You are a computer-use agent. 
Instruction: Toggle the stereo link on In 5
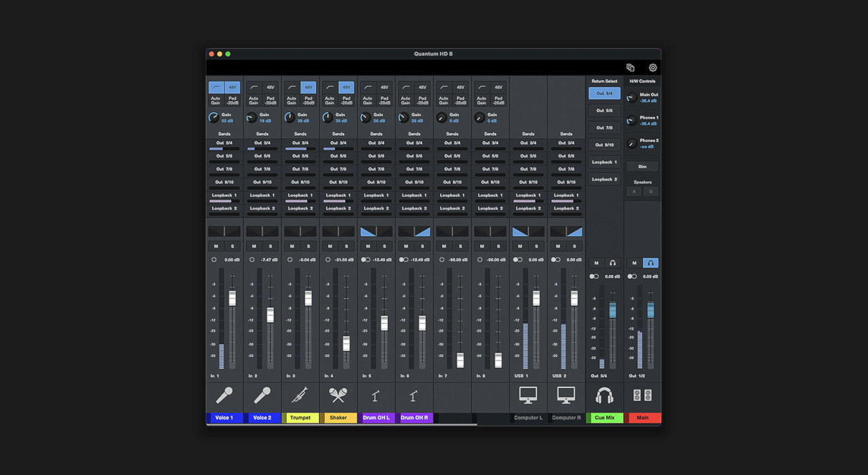[366, 260]
